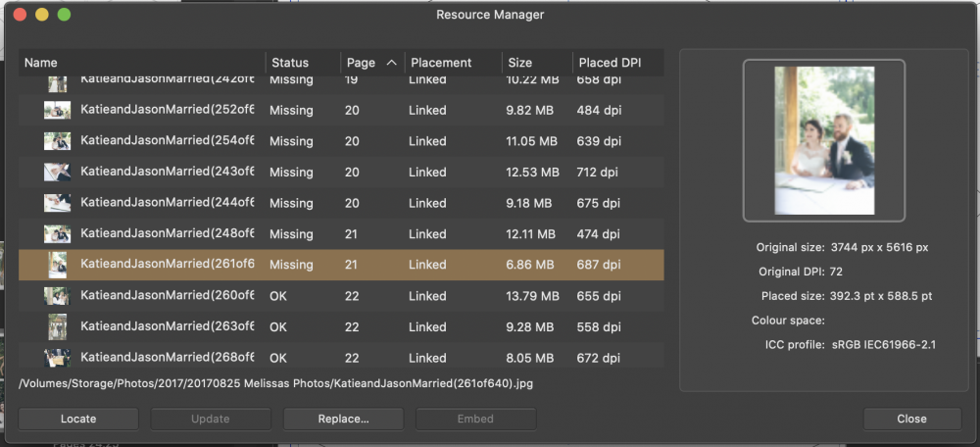Select the KatieandJasonMarried(244of6 file name
Image resolution: width=980 pixels, height=447 pixels.
(168, 203)
